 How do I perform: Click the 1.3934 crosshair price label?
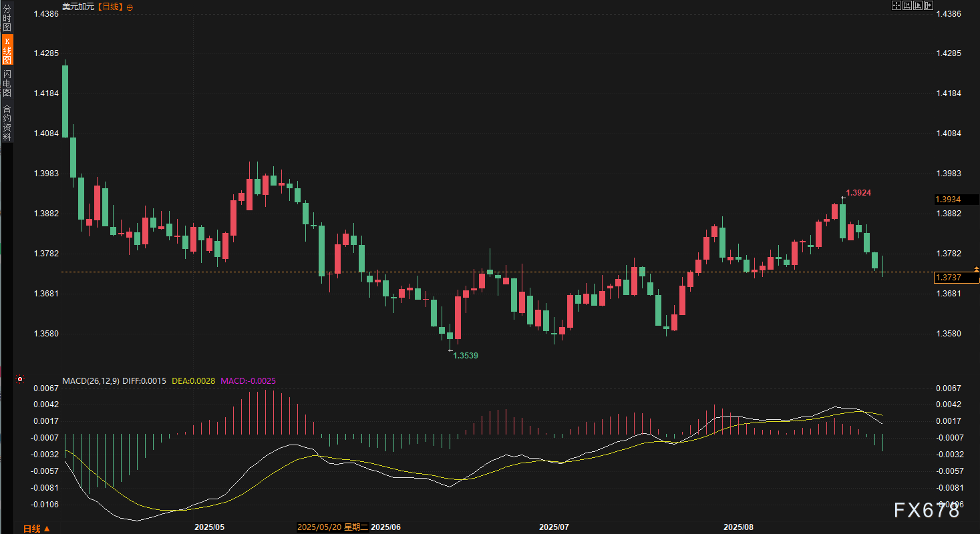pyautogui.click(x=955, y=199)
